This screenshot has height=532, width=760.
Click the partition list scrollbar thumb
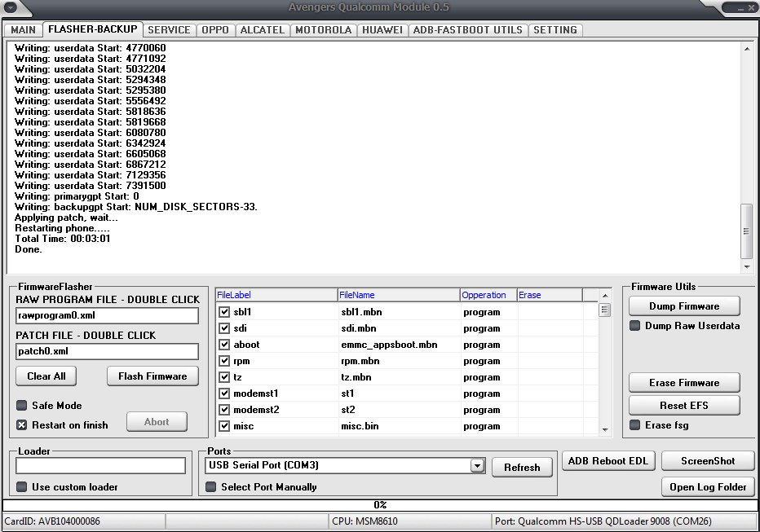[x=604, y=310]
